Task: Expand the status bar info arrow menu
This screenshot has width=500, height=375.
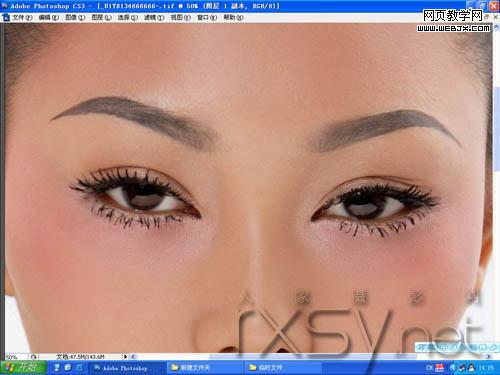Action: point(125,357)
